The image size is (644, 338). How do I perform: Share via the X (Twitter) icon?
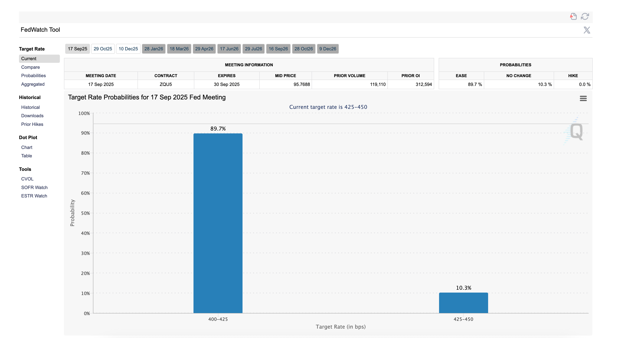coord(587,30)
